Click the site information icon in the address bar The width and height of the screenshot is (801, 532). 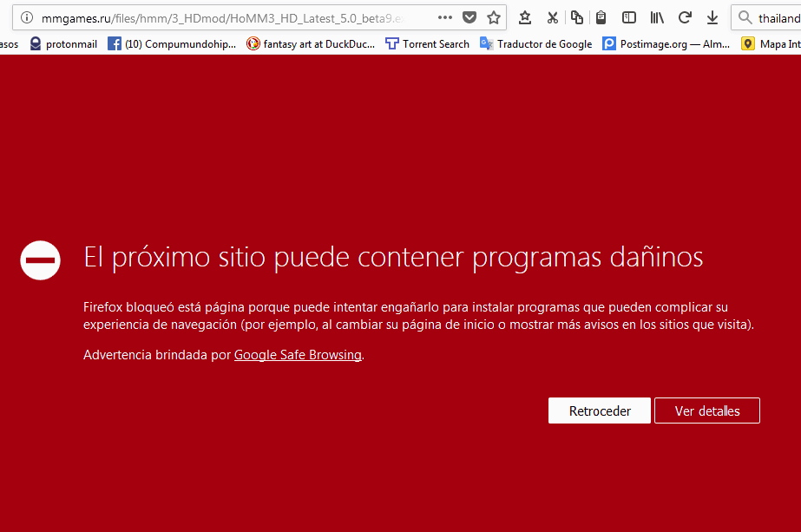pos(27,18)
